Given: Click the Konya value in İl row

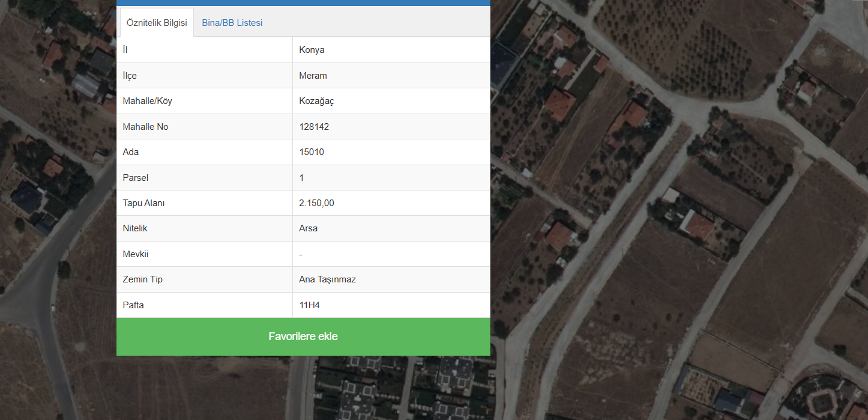Looking at the screenshot, I should click(x=312, y=50).
